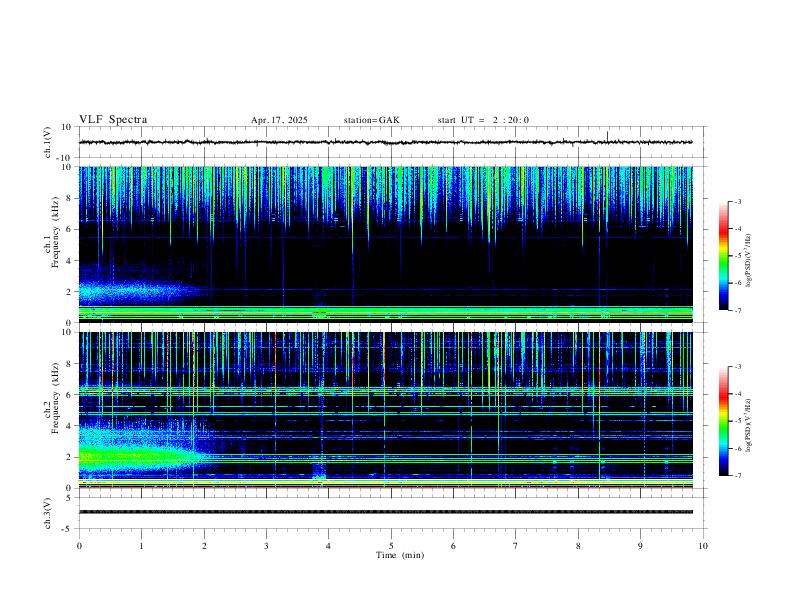Click the "station=GAK" label
The image size is (792, 612).
(372, 120)
